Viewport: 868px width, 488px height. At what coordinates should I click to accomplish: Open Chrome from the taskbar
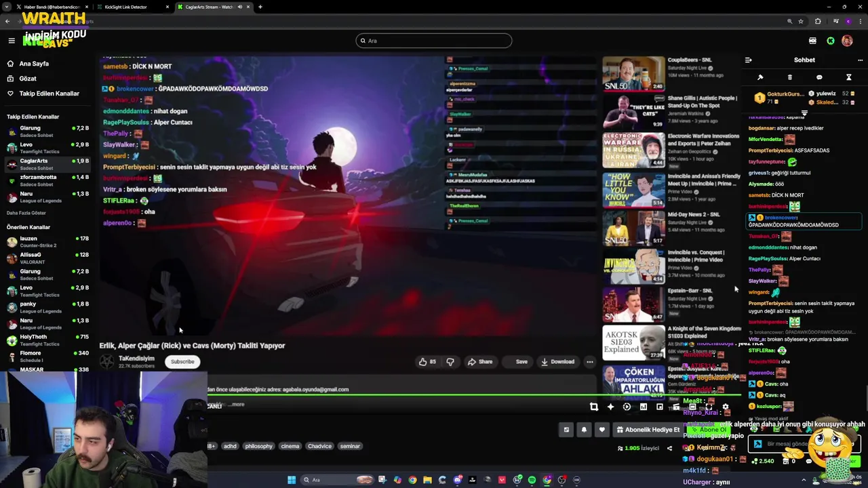tap(412, 480)
